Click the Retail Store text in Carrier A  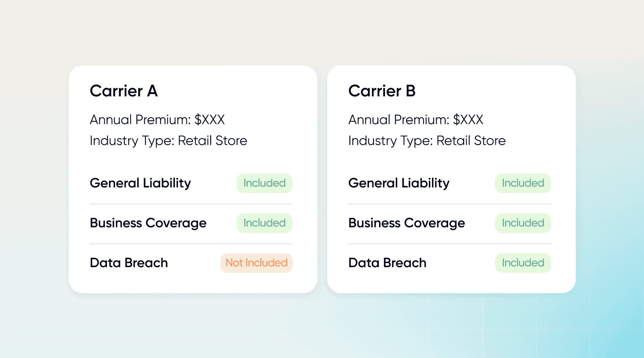(212, 141)
